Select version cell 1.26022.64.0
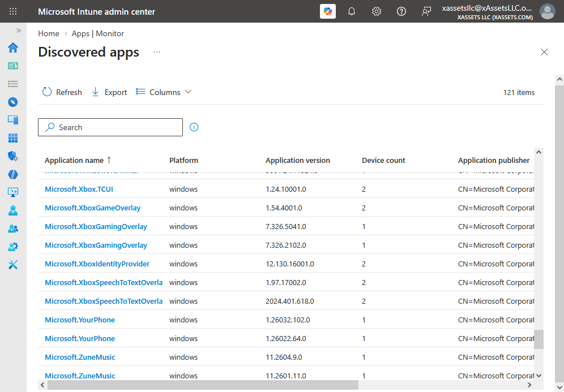The image size is (564, 392). [x=286, y=338]
